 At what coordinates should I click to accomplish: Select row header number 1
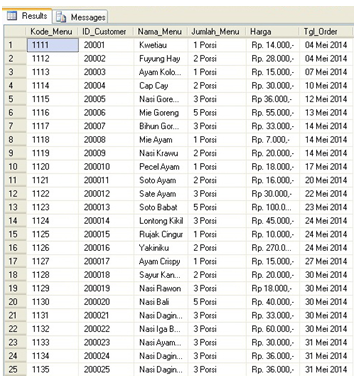point(15,45)
